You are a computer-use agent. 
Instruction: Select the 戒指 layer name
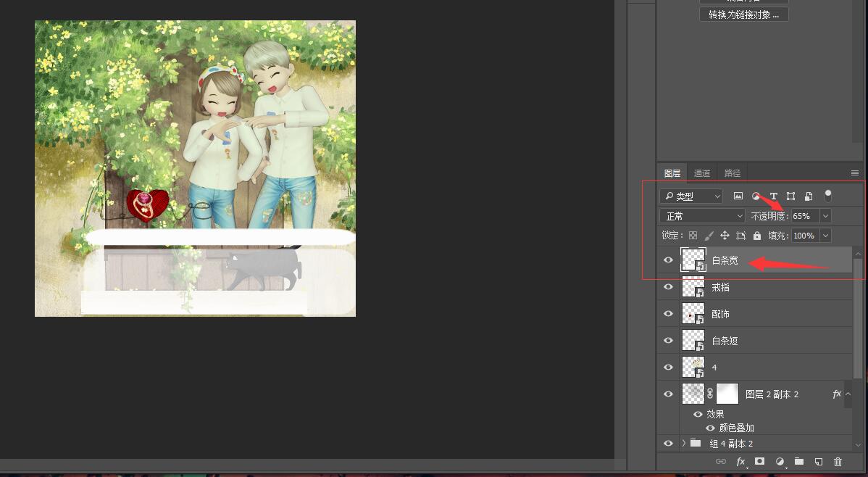point(721,287)
